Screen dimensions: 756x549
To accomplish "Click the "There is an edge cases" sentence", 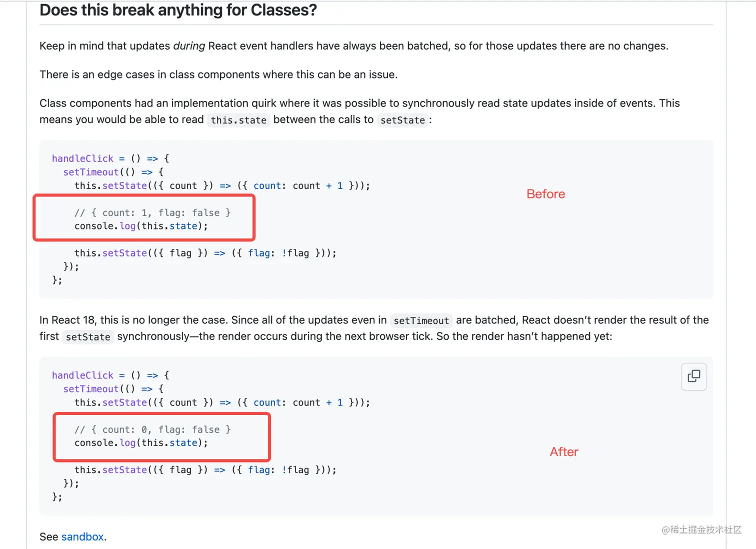I will point(218,74).
